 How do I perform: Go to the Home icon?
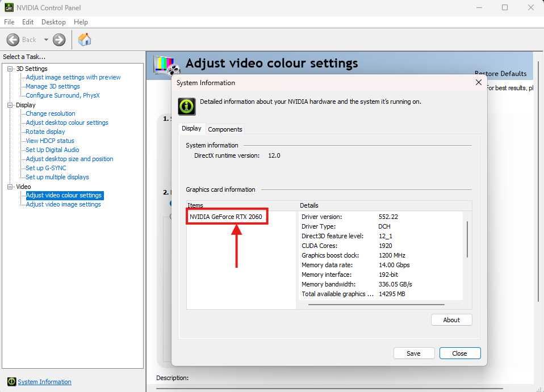[x=85, y=40]
